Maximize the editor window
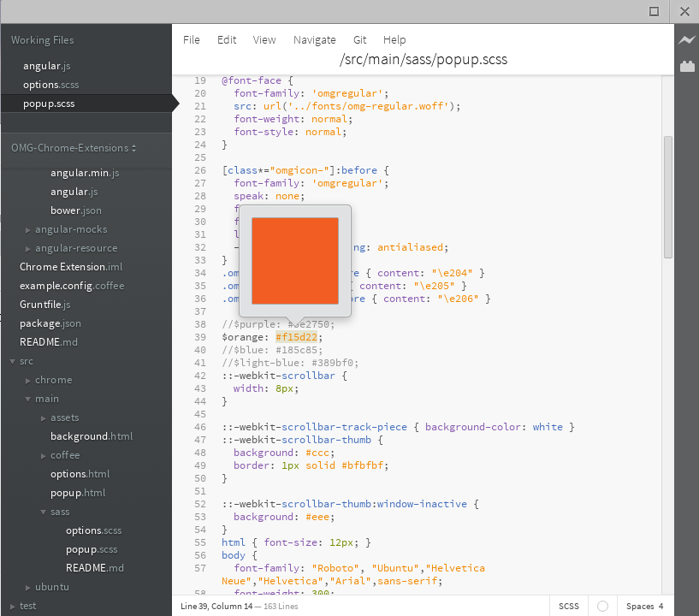Viewport: 699px width, 616px height. pyautogui.click(x=655, y=11)
